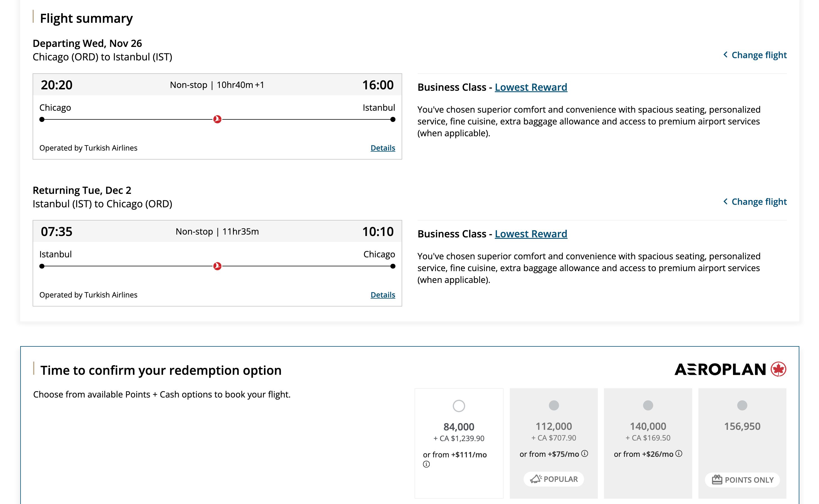Click Turkish Airlines logo on departing flight line

217,119
